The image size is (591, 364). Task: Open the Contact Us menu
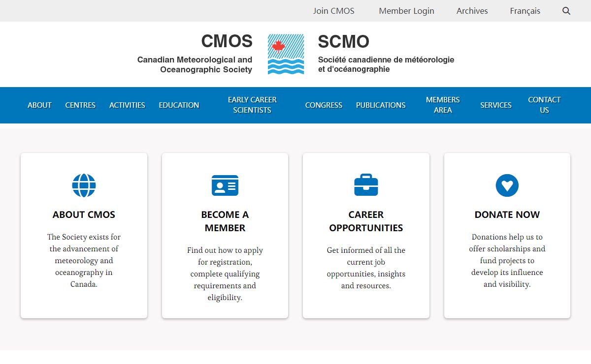(x=544, y=105)
